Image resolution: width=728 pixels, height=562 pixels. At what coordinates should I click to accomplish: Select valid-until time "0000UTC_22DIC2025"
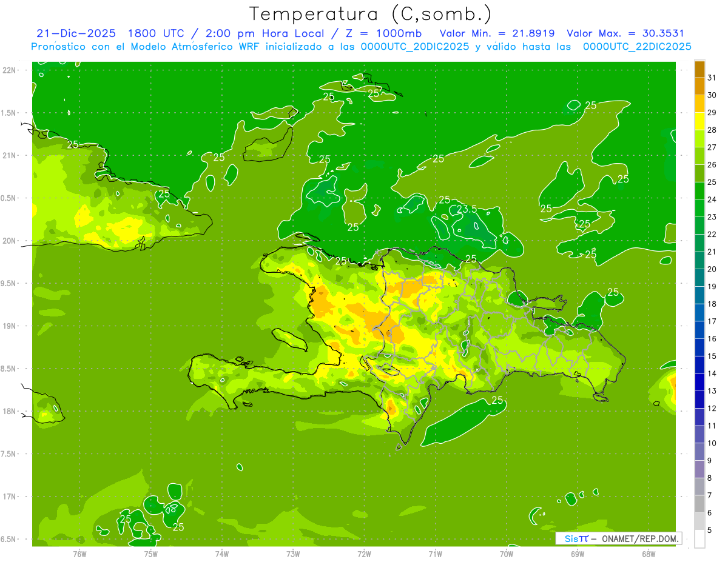(x=637, y=47)
